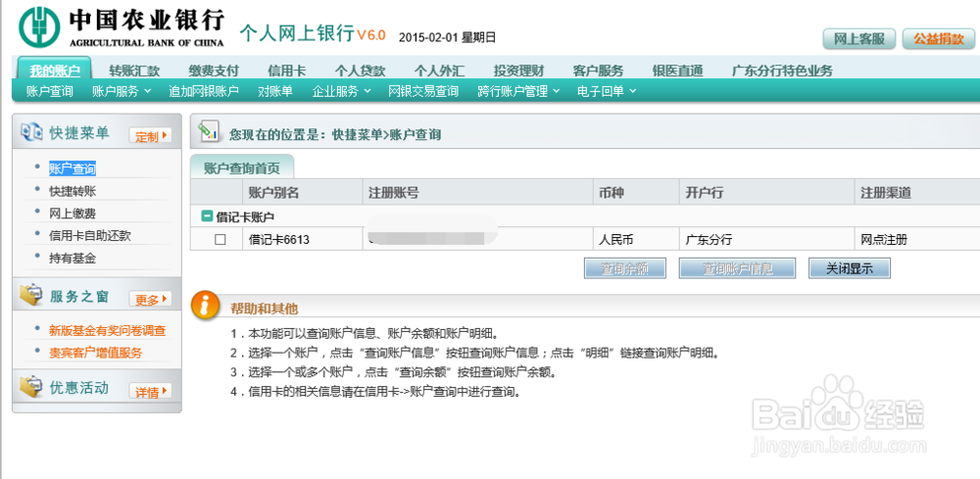Open 网上缴费 in the quick menu
980x479 pixels.
[x=73, y=214]
